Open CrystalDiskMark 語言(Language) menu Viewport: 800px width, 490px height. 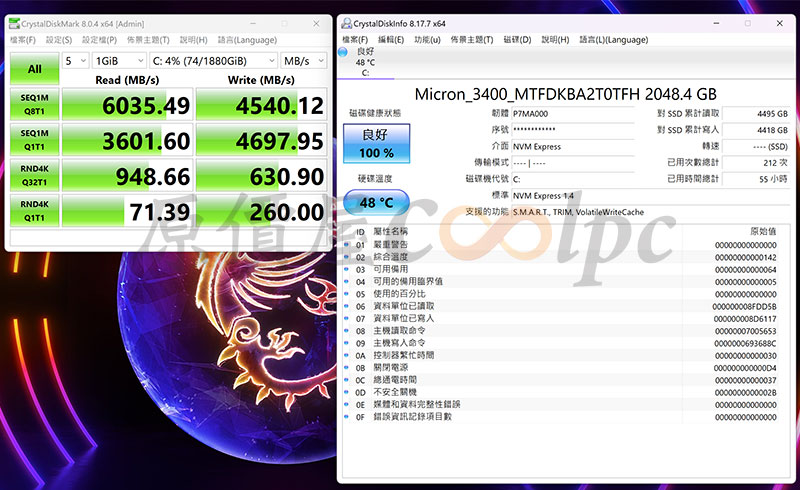[x=247, y=40]
